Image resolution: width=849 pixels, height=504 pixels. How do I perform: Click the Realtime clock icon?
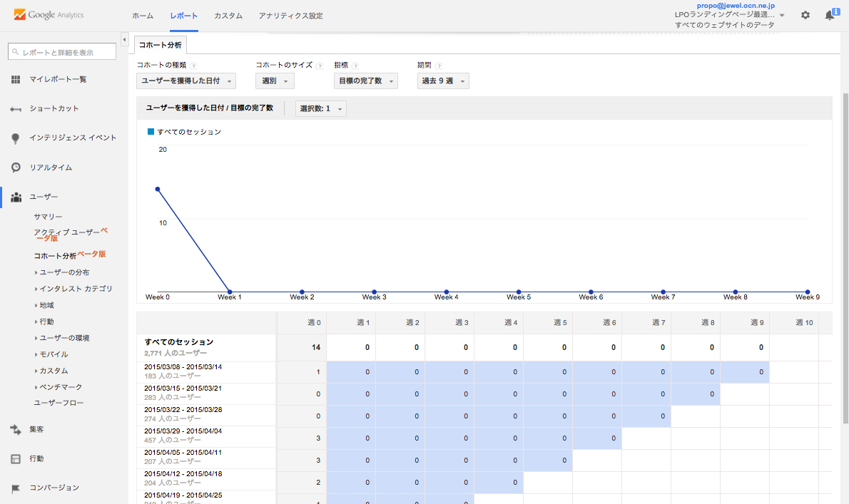16,168
